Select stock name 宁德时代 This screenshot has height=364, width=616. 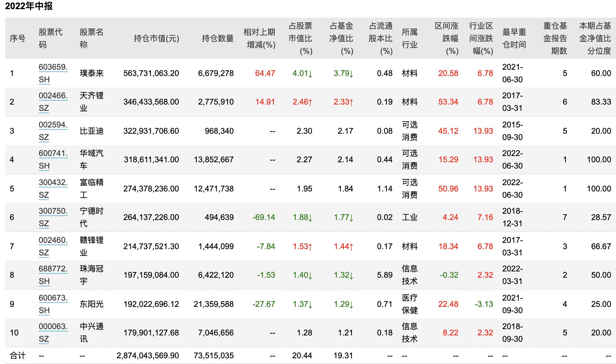point(92,217)
